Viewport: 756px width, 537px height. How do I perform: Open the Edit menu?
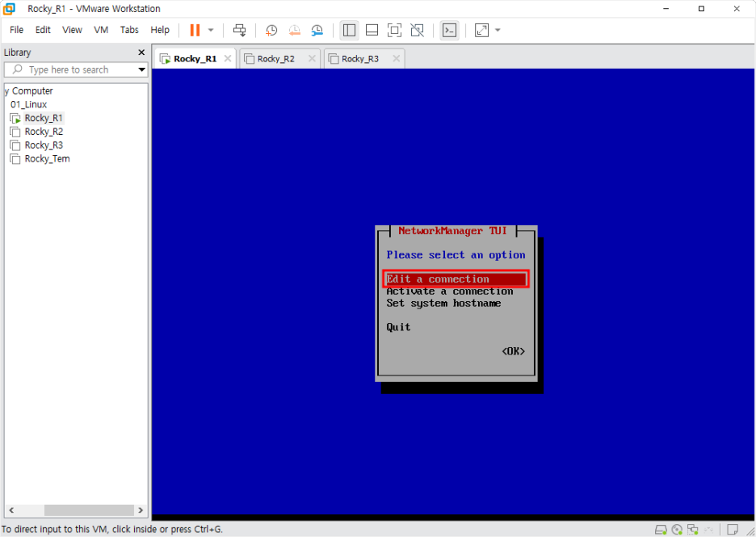pos(43,30)
